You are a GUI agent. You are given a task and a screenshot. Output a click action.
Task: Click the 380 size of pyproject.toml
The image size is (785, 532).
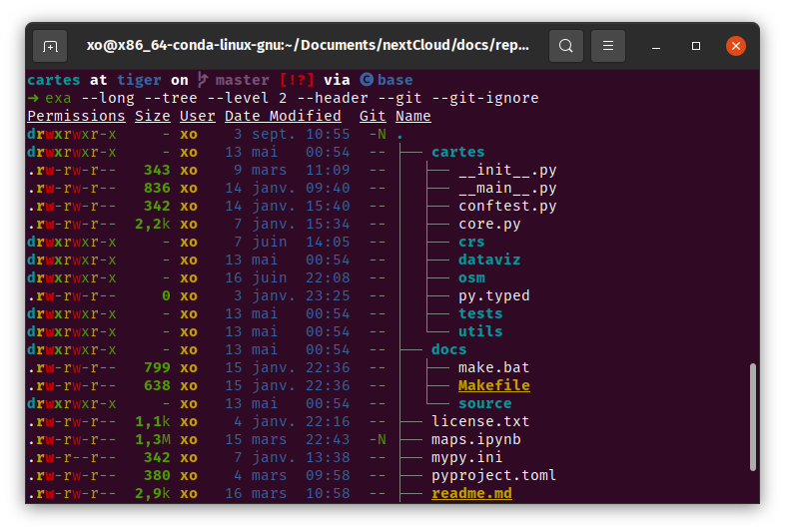[x=157, y=475]
